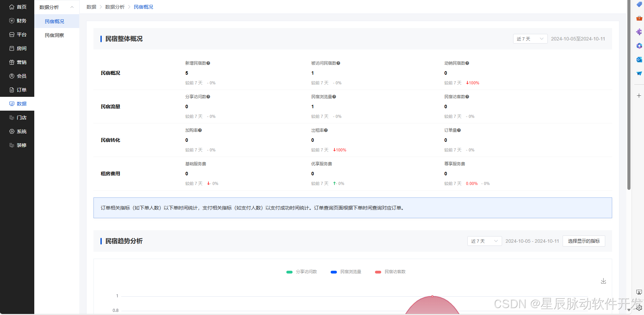Download the trend chart image

[x=603, y=281]
